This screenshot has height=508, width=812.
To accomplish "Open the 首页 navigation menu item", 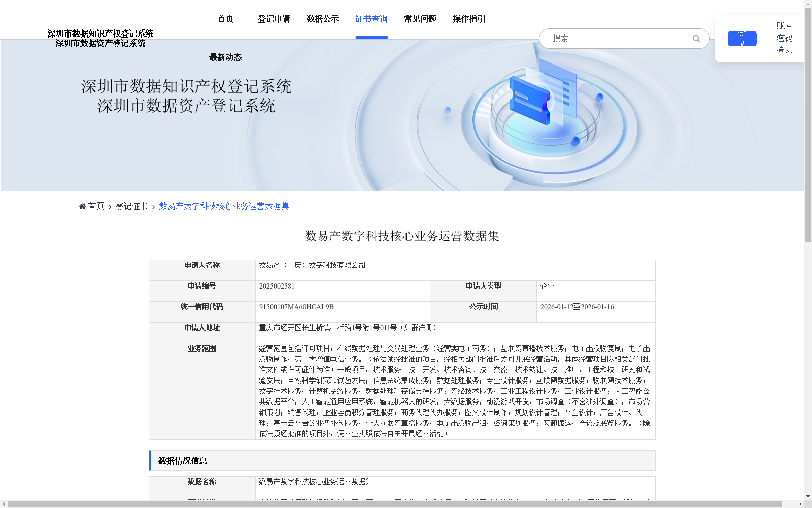I will point(225,19).
